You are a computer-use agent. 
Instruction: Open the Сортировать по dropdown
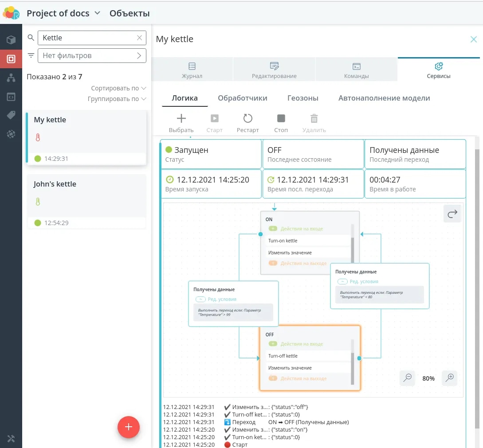coord(118,88)
